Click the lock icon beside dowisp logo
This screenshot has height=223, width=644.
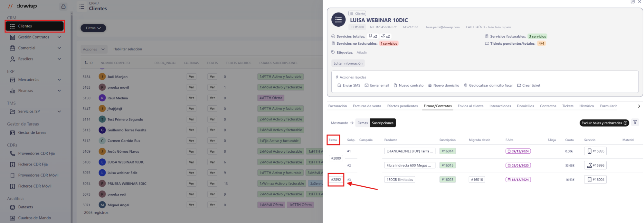(63, 6)
